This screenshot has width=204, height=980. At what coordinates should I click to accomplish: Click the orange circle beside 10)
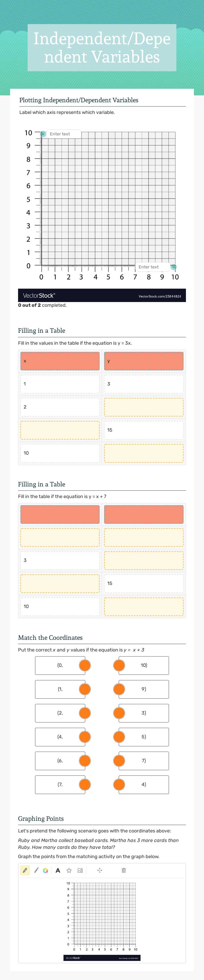(118, 665)
